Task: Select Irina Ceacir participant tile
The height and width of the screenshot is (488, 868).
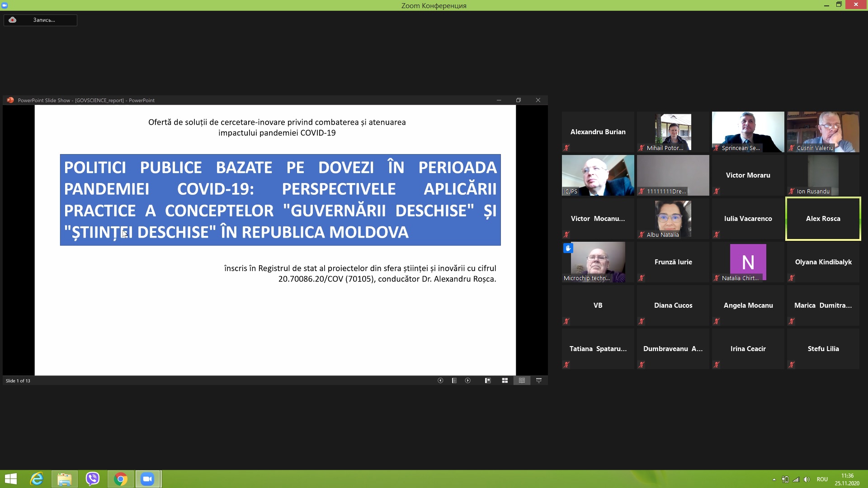Action: click(748, 349)
